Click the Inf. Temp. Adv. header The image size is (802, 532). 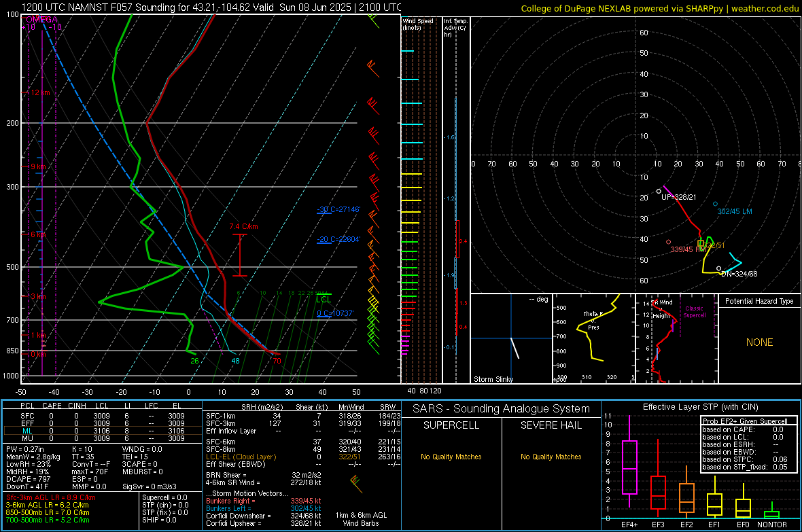point(455,28)
